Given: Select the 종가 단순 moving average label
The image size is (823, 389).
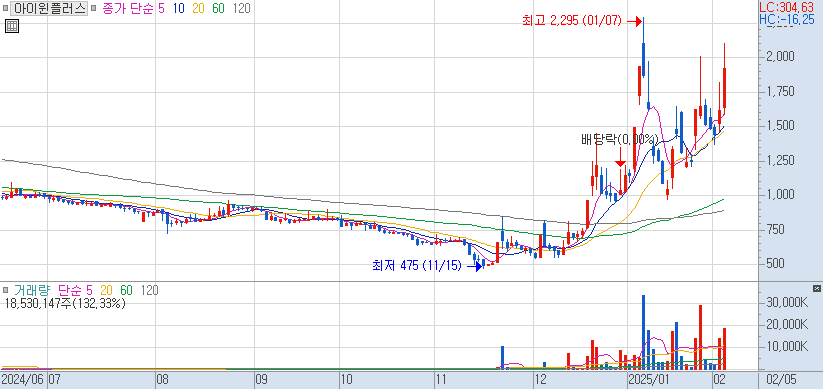Looking at the screenshot, I should point(127,8).
